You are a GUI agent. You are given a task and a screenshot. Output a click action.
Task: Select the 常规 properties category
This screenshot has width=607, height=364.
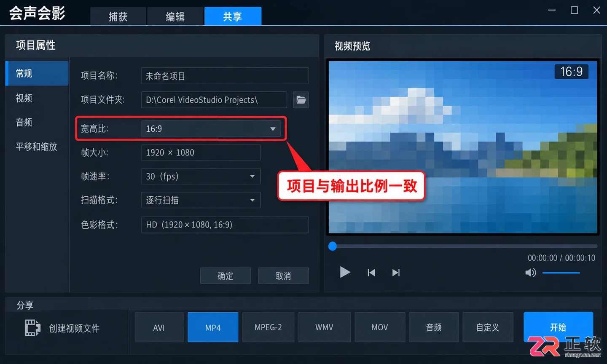coord(37,73)
